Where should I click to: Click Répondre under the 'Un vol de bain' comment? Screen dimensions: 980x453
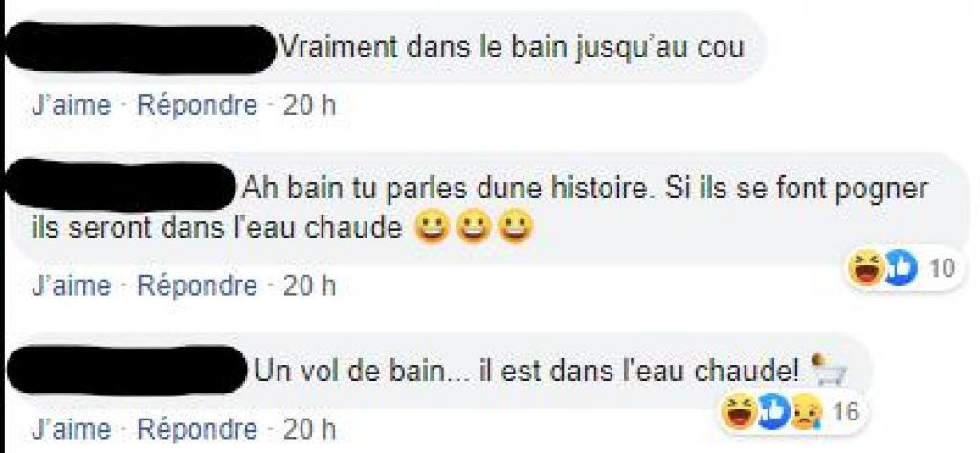[x=197, y=429]
